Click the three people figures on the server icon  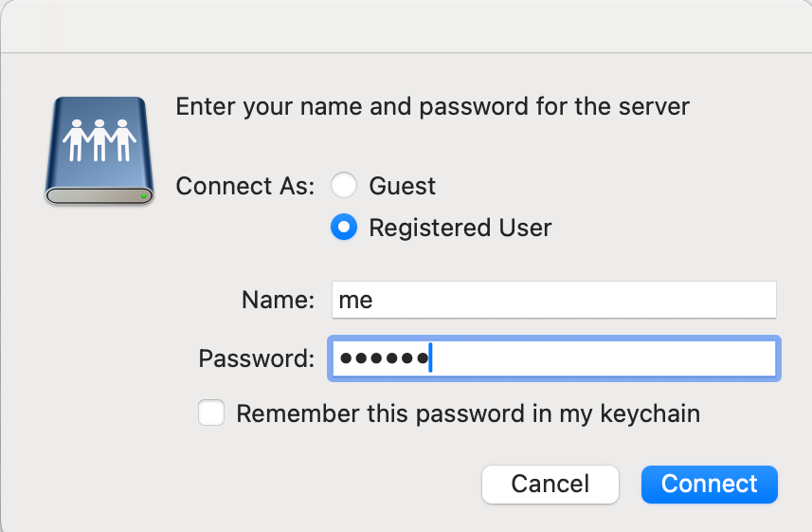point(99,140)
